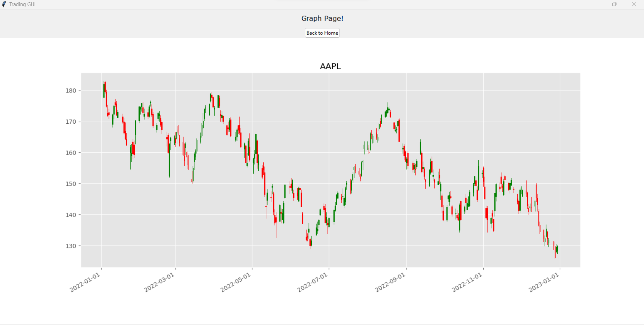Select the 2022-05-01 x-axis date label

coord(236,282)
